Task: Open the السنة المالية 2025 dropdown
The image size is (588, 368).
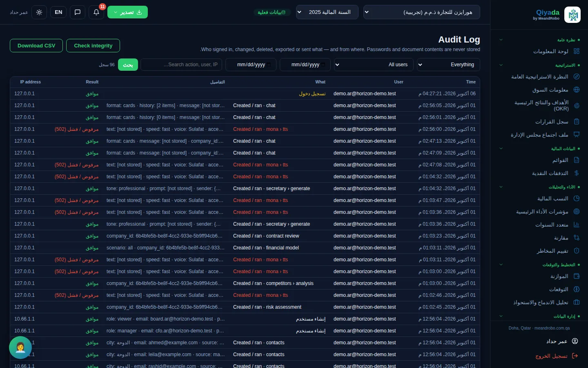Action: coord(327,12)
